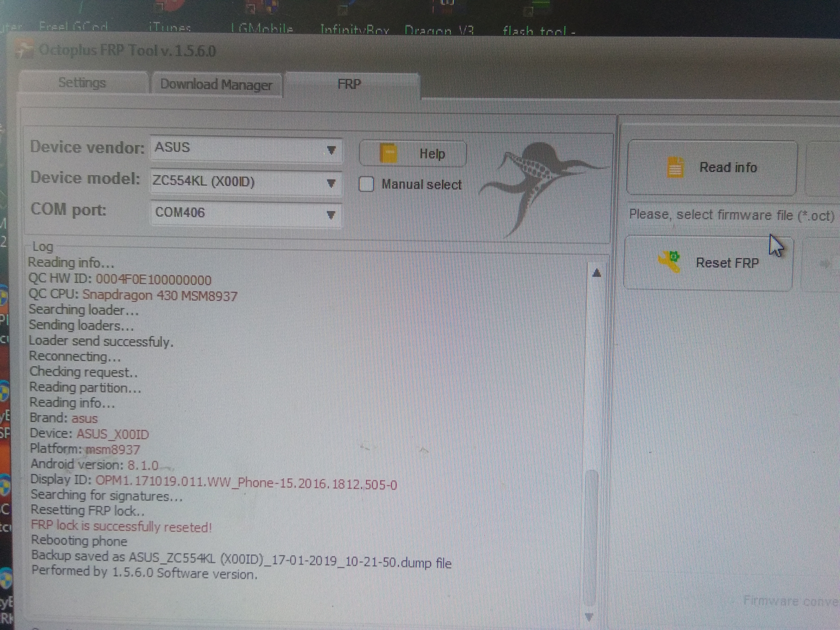Click the iTunes desktop shortcut label

[169, 28]
